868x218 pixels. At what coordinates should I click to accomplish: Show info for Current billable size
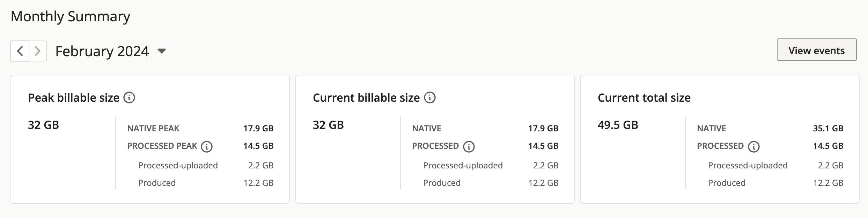pos(429,97)
